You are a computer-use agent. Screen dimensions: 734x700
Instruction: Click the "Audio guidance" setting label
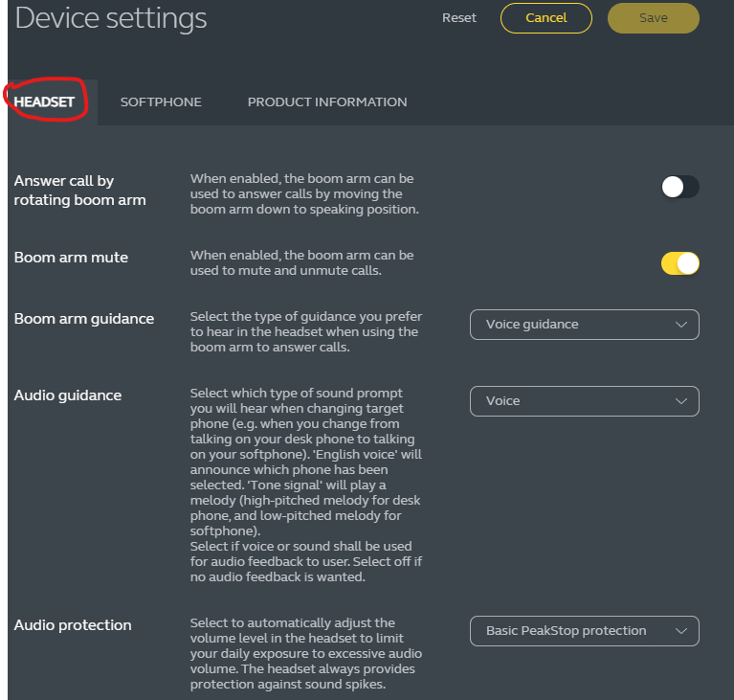68,395
